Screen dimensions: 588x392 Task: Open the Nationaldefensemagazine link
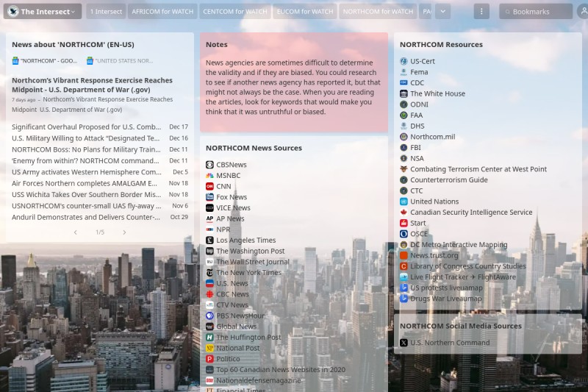pyautogui.click(x=259, y=380)
